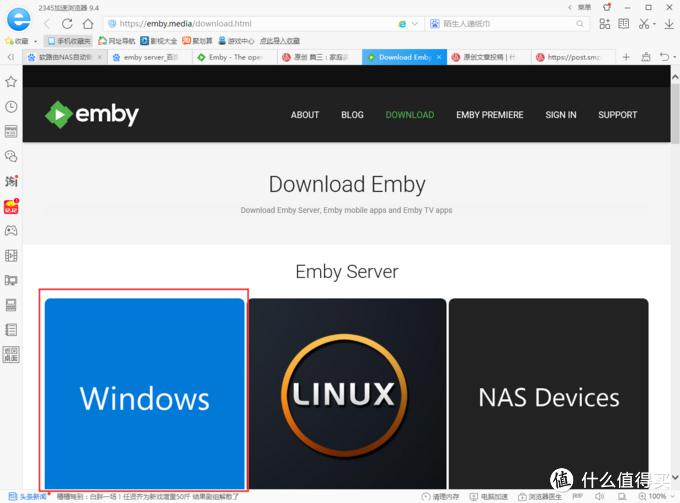Collapse the sidebar with left arrow toggle
This screenshot has height=503, width=680.
coord(11,57)
